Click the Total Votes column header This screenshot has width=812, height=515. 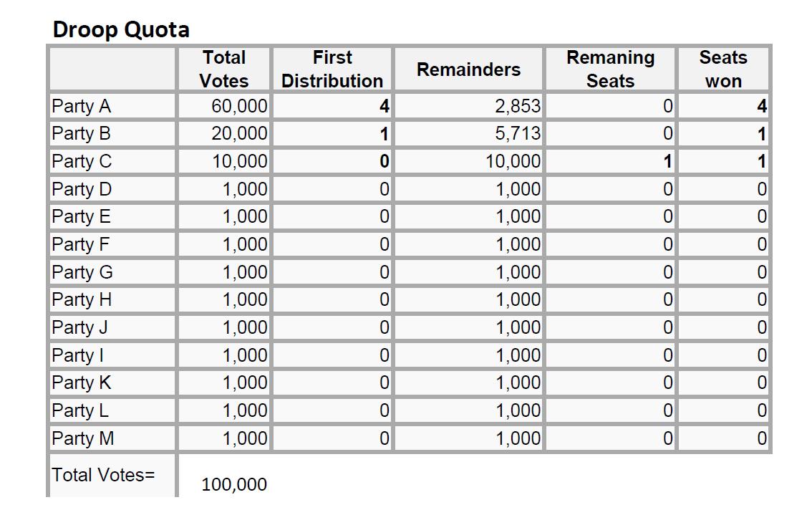click(224, 69)
